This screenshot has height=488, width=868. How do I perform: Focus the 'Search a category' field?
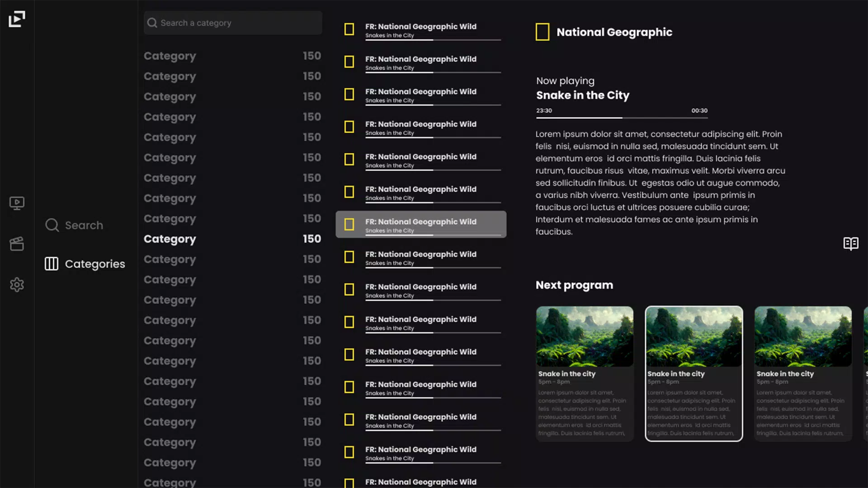[x=233, y=23]
